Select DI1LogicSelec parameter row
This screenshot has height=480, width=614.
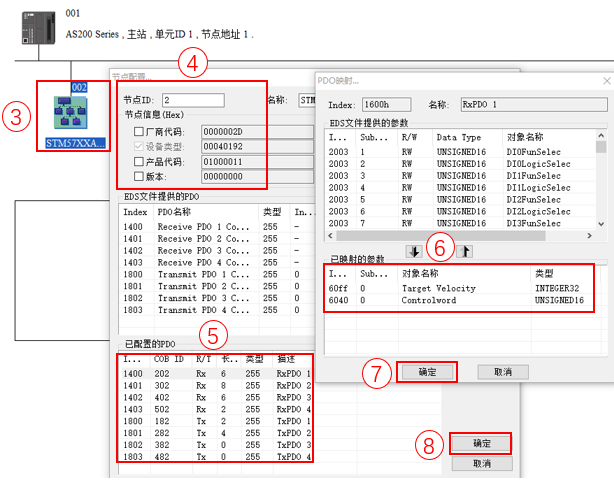(460, 188)
